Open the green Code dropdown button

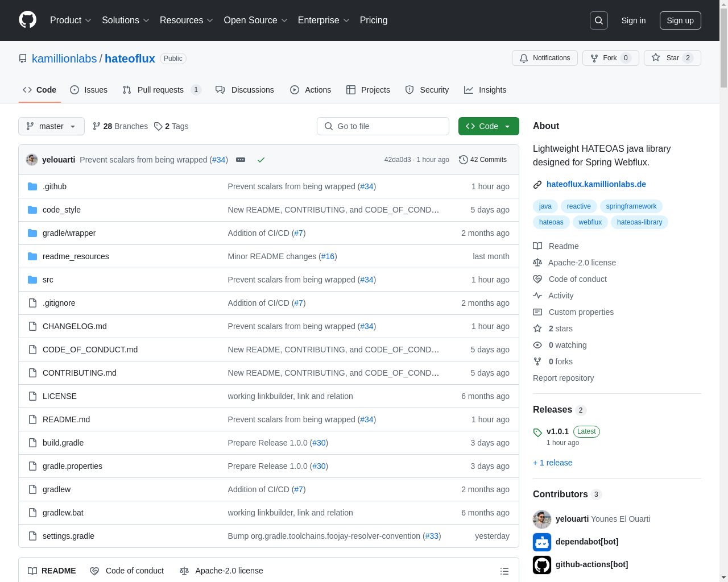point(489,126)
